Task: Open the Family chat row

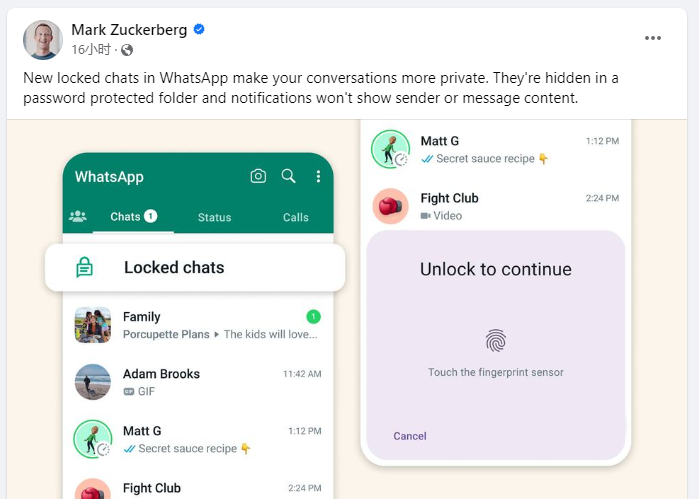Action: [198, 325]
